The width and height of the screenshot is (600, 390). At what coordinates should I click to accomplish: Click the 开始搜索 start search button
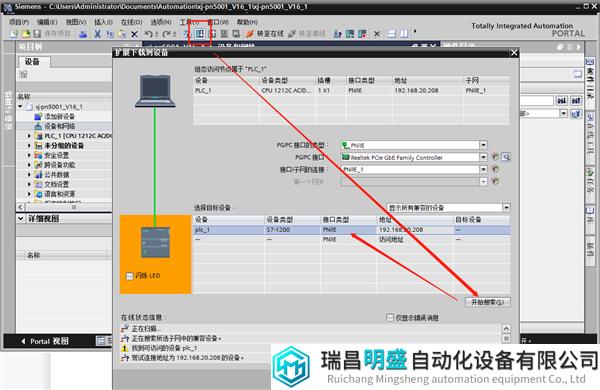(x=488, y=302)
